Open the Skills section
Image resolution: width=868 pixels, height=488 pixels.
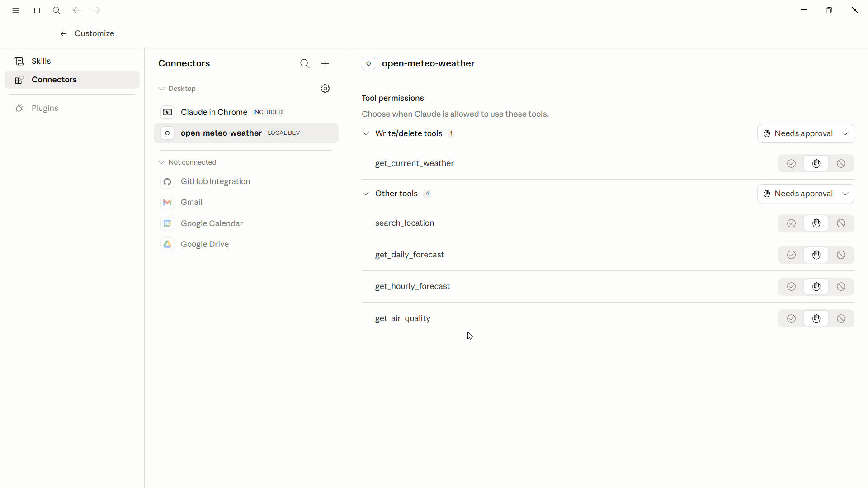[72, 61]
